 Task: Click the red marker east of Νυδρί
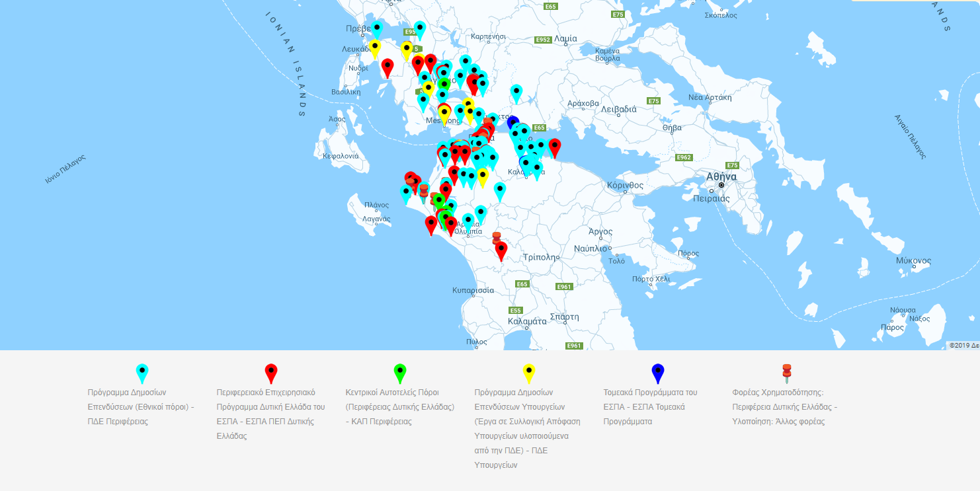coord(388,67)
